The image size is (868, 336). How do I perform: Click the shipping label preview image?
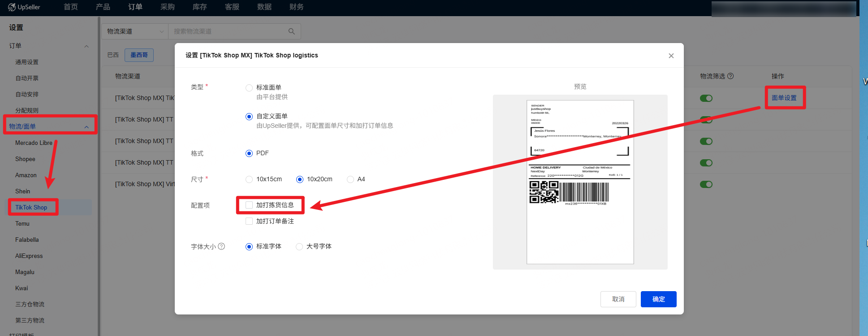pyautogui.click(x=580, y=182)
